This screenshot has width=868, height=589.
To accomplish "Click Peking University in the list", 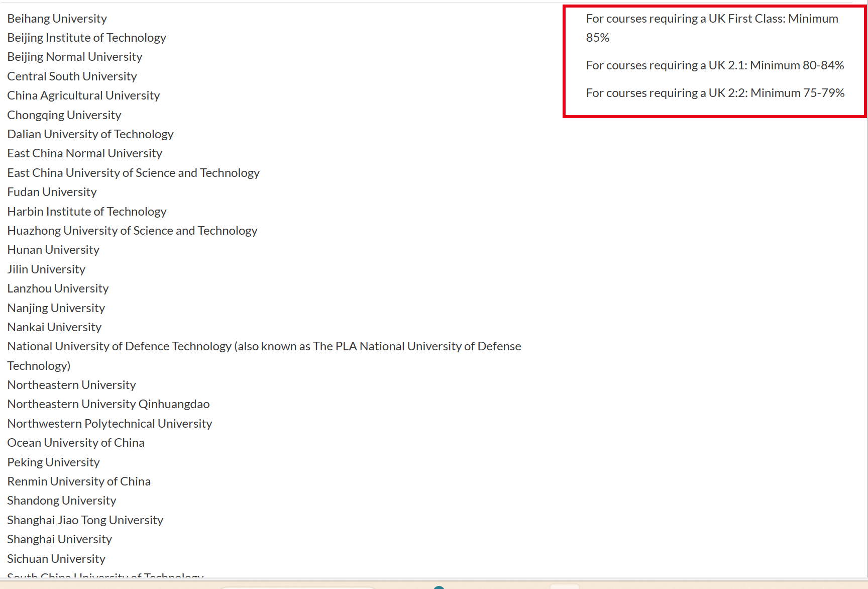I will click(53, 462).
